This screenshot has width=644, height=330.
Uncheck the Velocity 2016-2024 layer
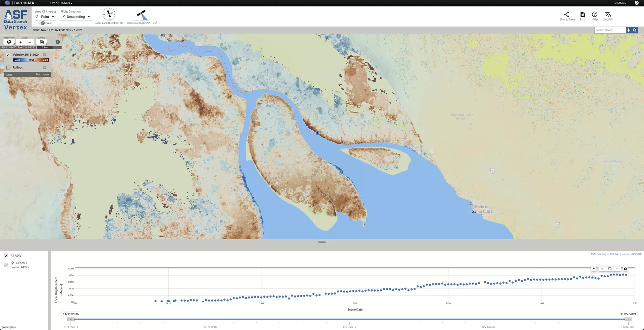click(8, 55)
